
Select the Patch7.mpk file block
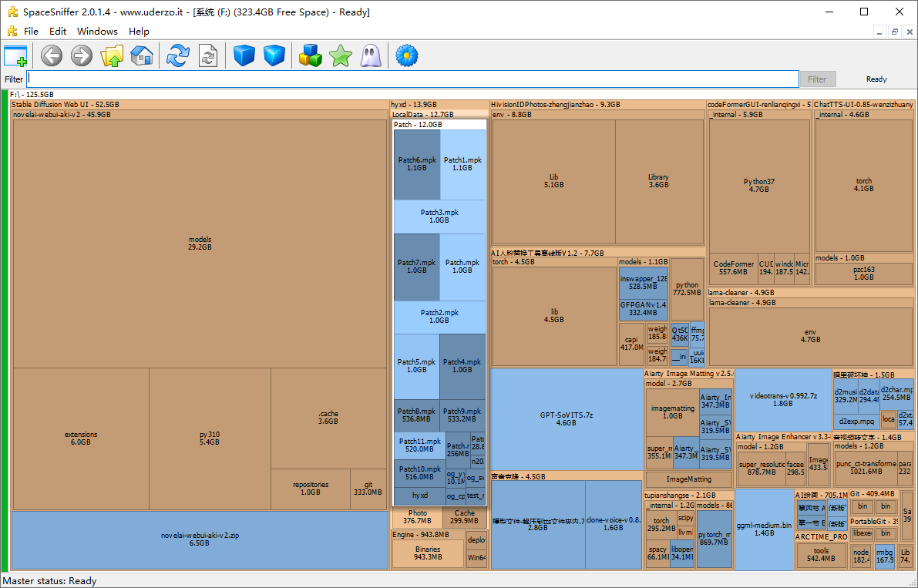(417, 267)
